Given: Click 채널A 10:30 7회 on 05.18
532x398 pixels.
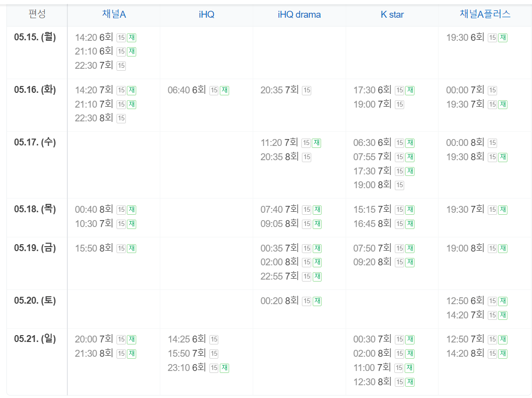Looking at the screenshot, I should tap(94, 224).
